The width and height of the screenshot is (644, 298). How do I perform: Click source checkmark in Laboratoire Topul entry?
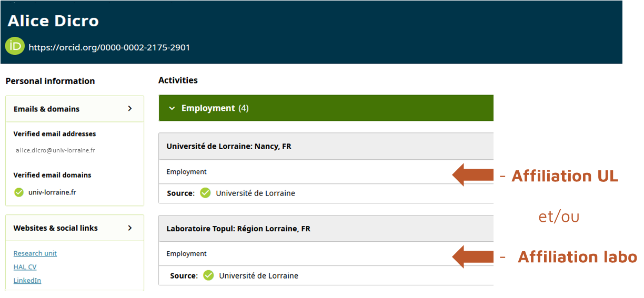tap(208, 275)
